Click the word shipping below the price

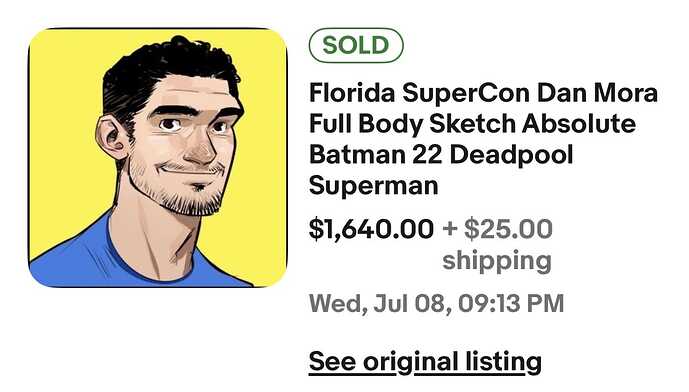pos(497,261)
